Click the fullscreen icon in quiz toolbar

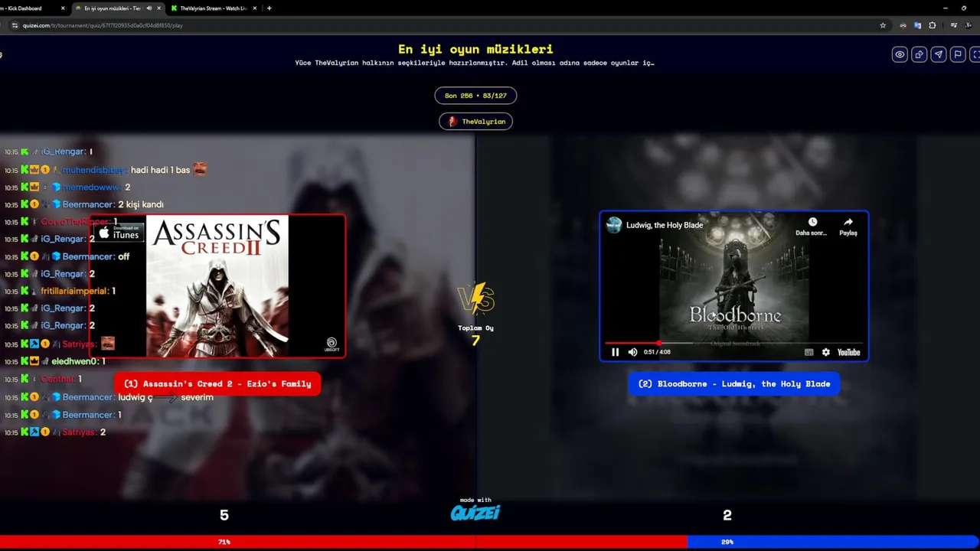tap(975, 54)
